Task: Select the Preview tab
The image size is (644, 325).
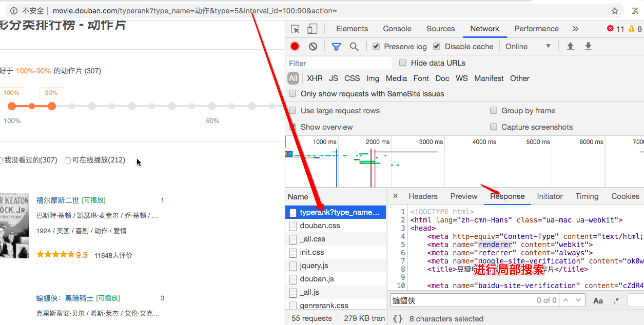Action: (464, 196)
